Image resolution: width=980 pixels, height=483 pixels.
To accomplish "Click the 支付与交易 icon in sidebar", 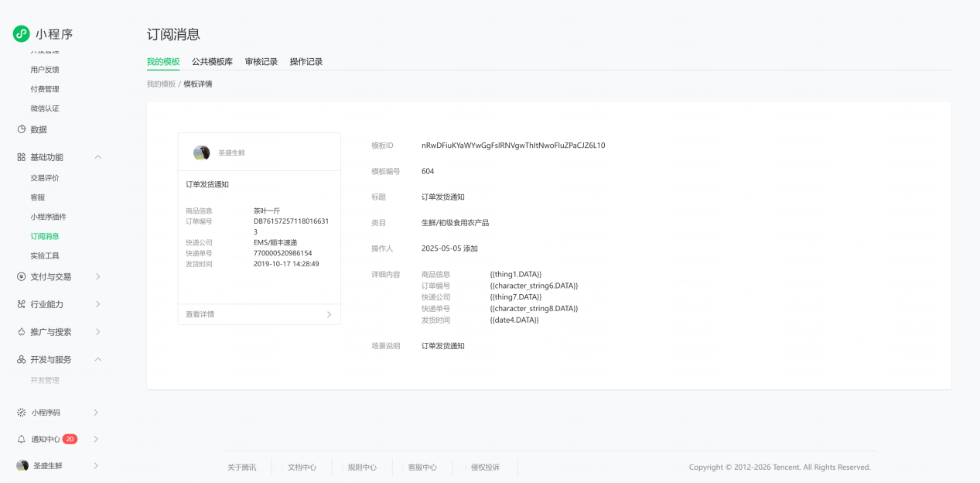I will tap(22, 276).
